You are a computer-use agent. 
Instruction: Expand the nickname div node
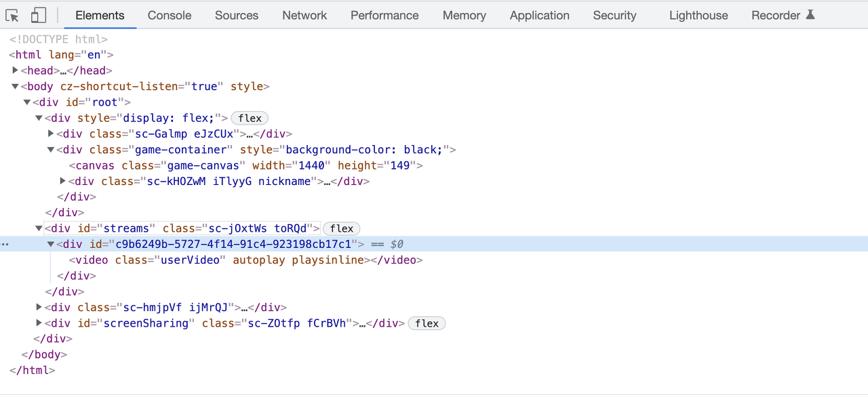63,181
